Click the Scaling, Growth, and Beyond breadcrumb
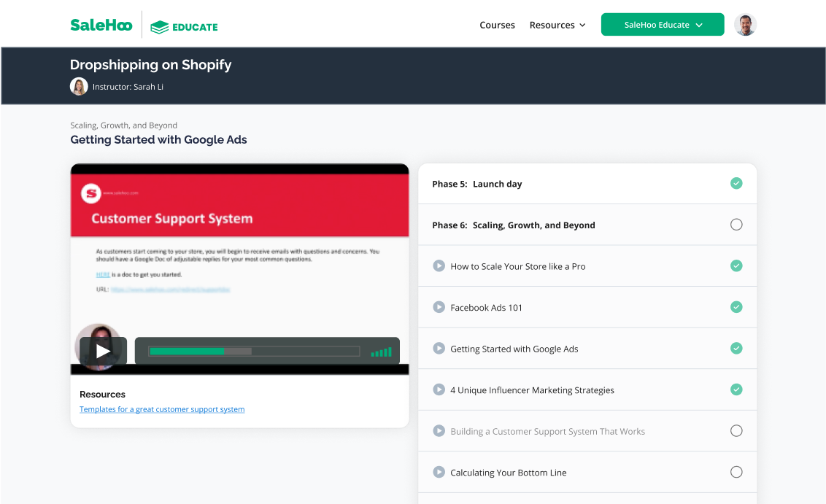 coord(124,125)
